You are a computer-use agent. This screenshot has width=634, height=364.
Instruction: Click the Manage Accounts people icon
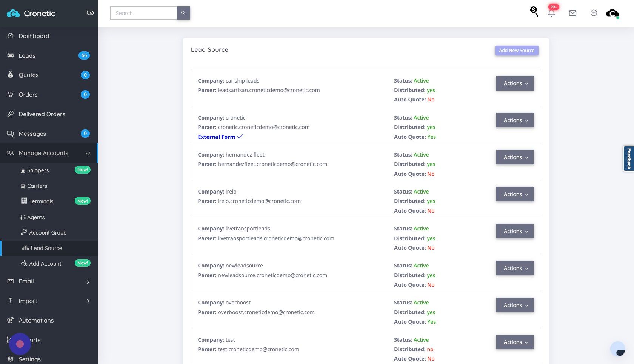11,153
